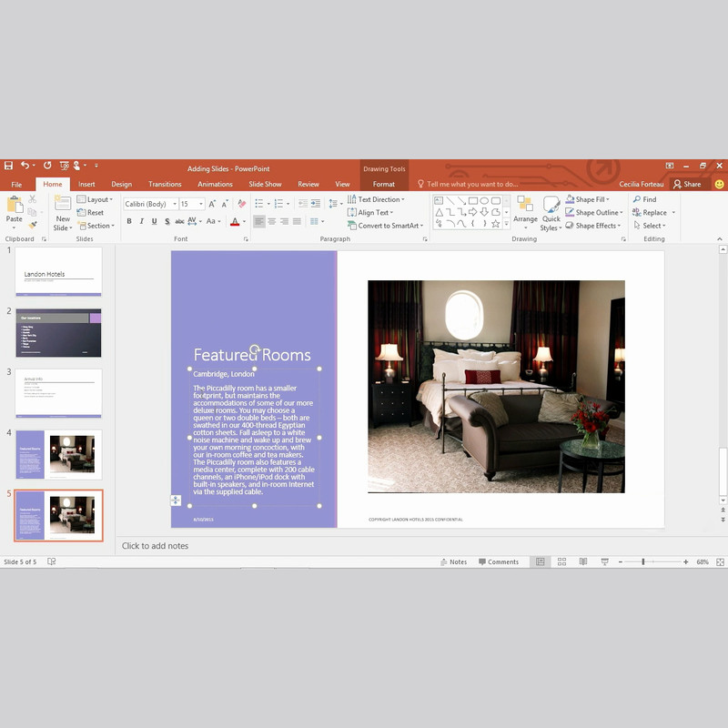Image resolution: width=728 pixels, height=728 pixels.
Task: Open the Slide Show tab
Action: pyautogui.click(x=265, y=184)
